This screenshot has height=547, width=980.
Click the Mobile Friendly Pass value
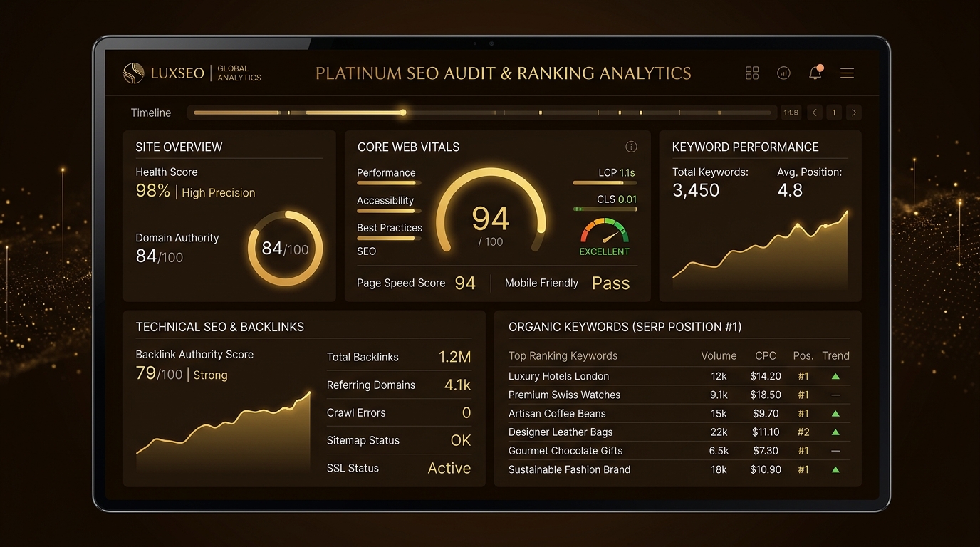[611, 283]
